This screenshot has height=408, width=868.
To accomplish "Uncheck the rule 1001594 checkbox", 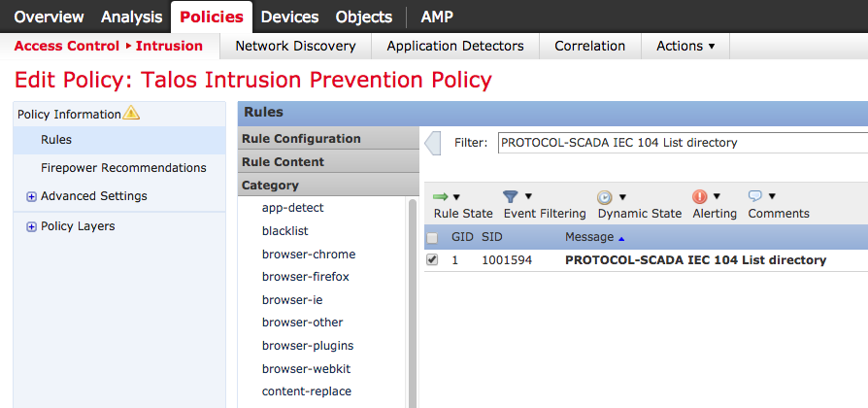I will 432,260.
